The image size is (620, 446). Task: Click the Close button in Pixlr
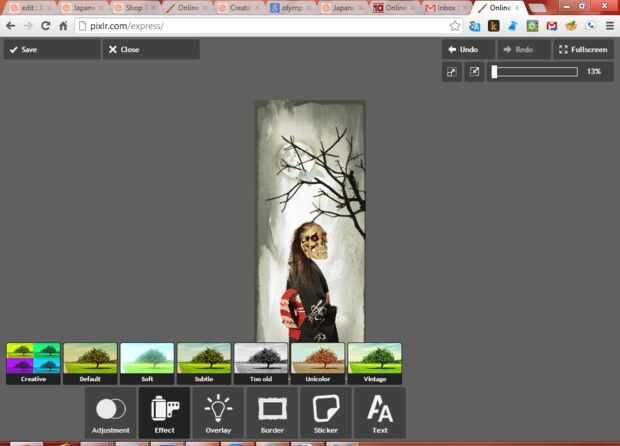pos(151,49)
